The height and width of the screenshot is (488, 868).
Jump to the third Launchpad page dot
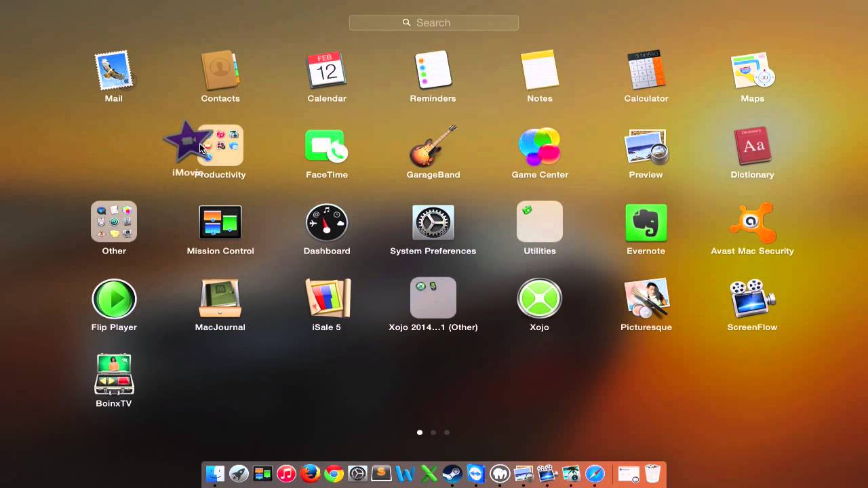click(447, 432)
